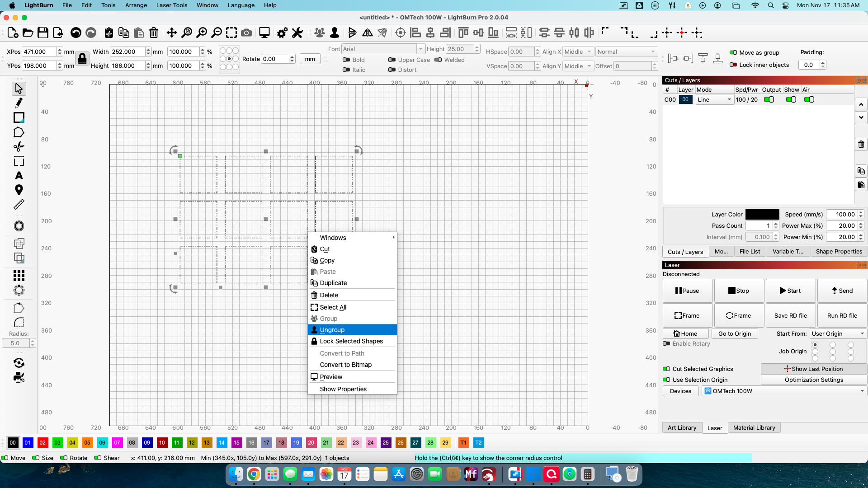Toggle Cut Selected Graphics switch

tap(666, 369)
